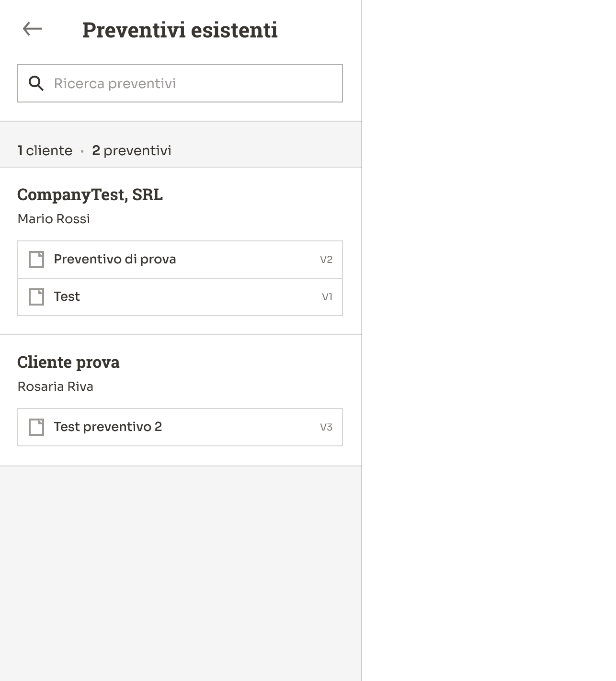Click the V3 version label

(x=326, y=427)
